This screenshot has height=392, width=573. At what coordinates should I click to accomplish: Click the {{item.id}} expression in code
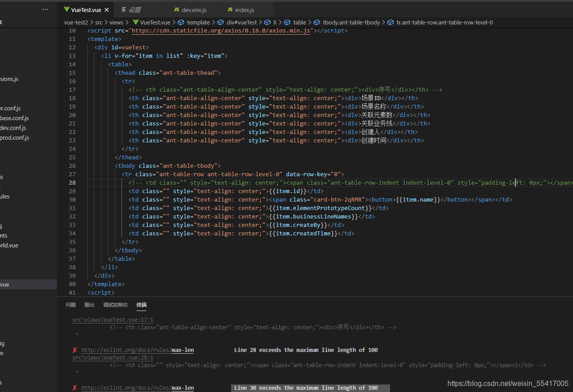point(288,191)
